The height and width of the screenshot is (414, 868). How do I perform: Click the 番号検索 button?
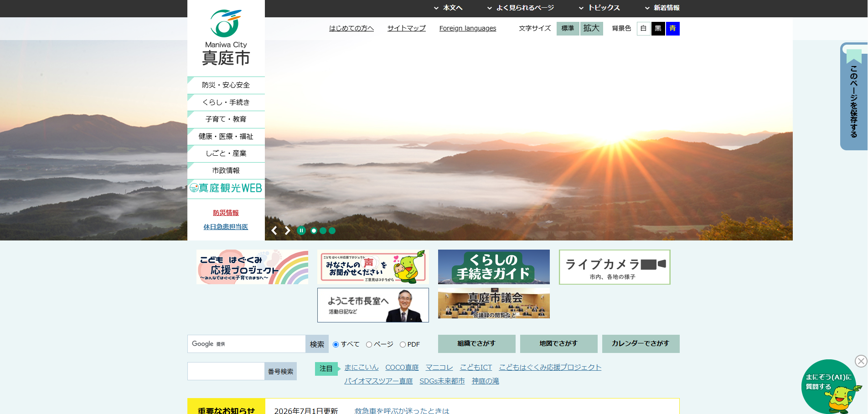tap(281, 371)
